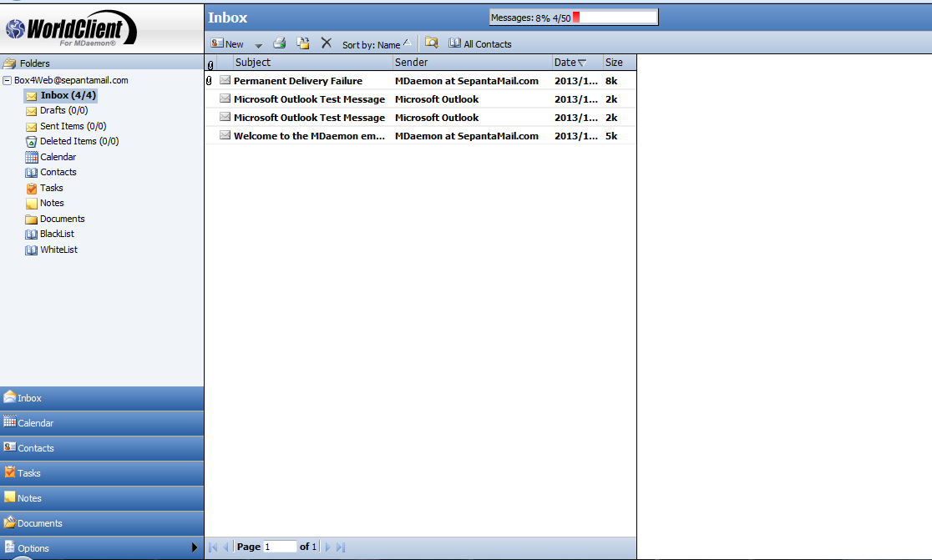Switch to Inbox in the bottom navigation bar
This screenshot has height=560, width=932.
point(102,398)
